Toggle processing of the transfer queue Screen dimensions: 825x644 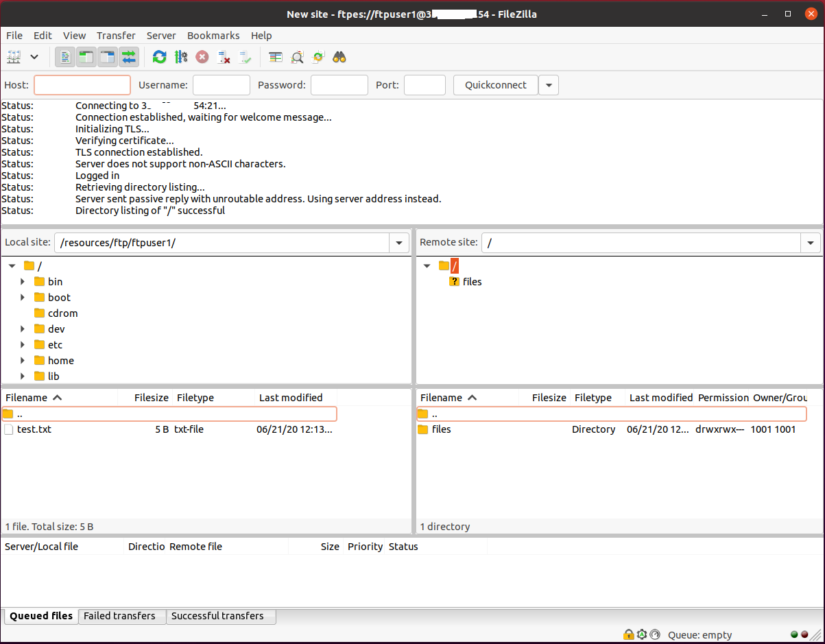click(181, 57)
